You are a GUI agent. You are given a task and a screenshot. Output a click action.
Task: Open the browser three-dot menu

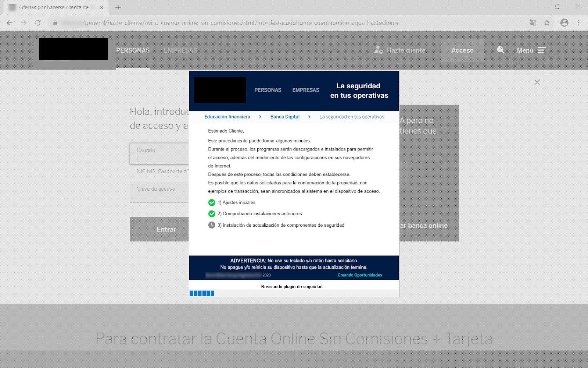coord(578,22)
